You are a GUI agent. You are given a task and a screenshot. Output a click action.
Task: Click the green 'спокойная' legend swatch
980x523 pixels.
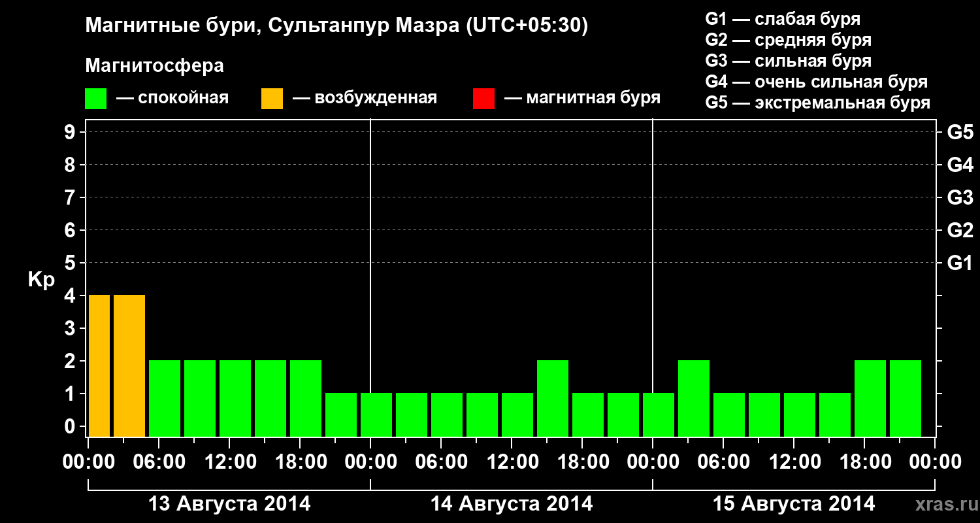pyautogui.click(x=95, y=99)
